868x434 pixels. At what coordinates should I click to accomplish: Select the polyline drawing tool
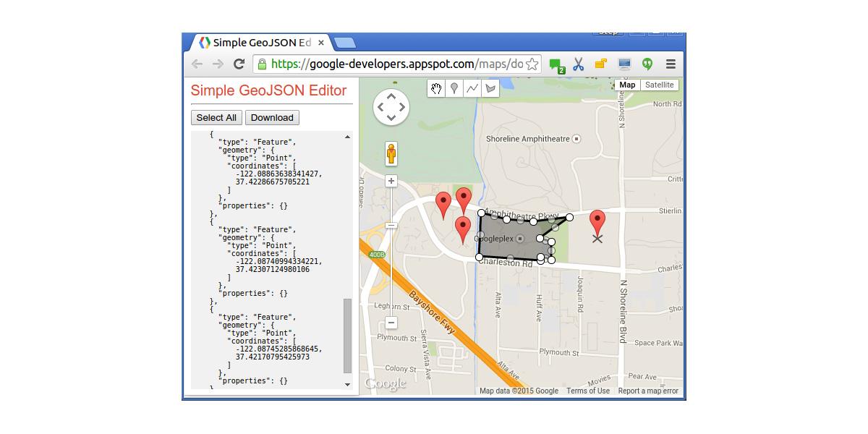(472, 88)
